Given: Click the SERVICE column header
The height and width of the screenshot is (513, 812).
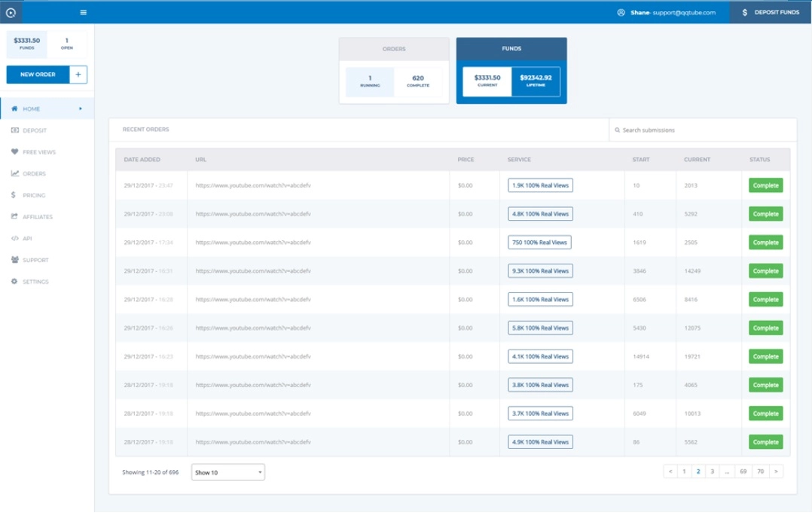Looking at the screenshot, I should tap(519, 160).
